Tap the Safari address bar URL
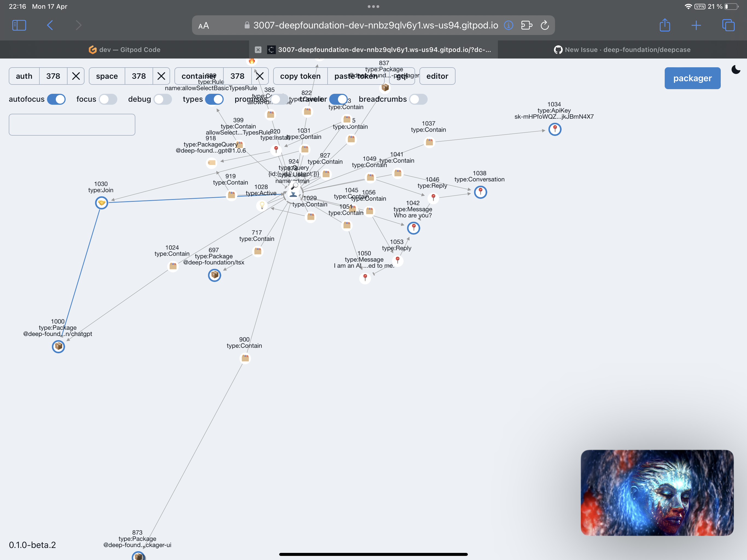The image size is (747, 560). click(x=375, y=25)
